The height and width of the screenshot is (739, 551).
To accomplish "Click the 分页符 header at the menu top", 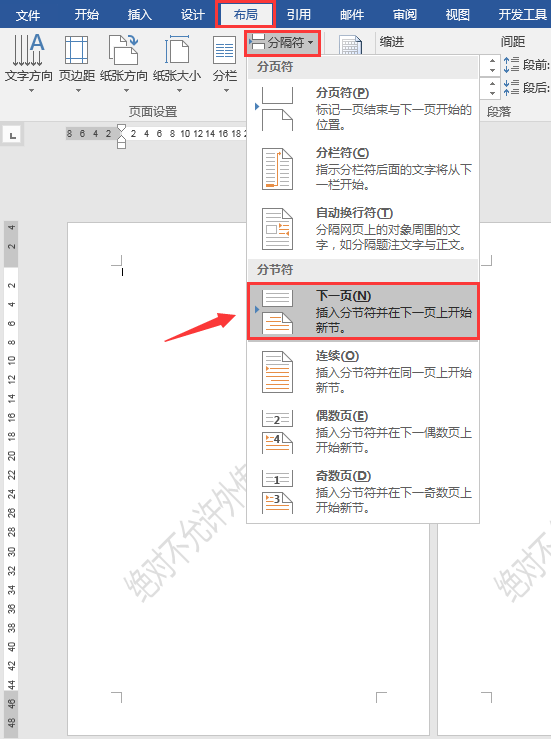I will coord(275,67).
